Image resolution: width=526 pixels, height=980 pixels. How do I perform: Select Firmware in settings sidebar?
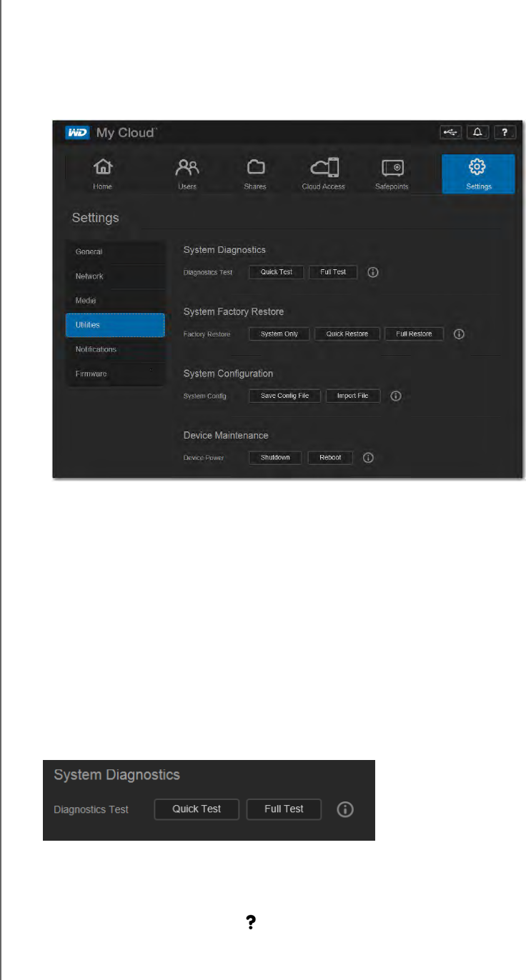pos(115,374)
